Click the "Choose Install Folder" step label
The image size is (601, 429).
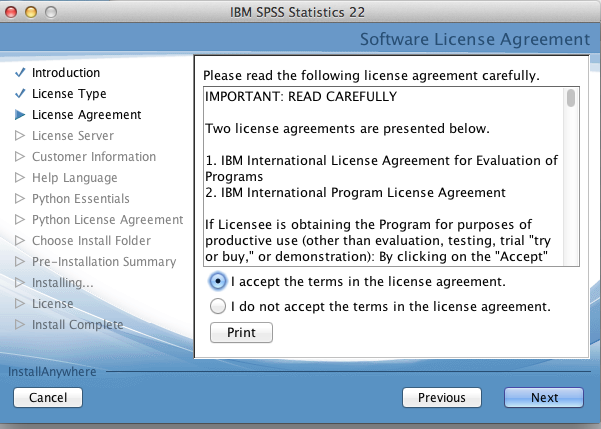(91, 240)
